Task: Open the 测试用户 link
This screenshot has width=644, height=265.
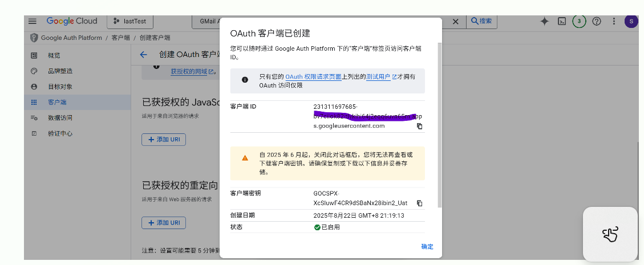Action: pyautogui.click(x=381, y=77)
